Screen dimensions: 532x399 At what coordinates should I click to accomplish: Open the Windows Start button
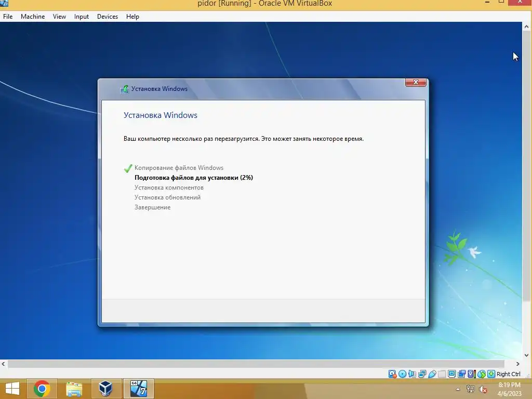12,389
